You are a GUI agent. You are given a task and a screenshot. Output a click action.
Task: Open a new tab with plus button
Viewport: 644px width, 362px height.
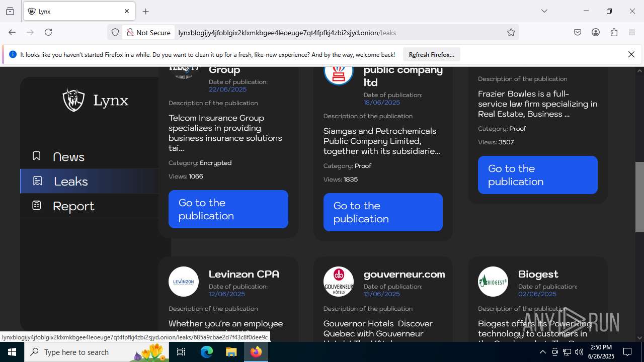tap(146, 11)
